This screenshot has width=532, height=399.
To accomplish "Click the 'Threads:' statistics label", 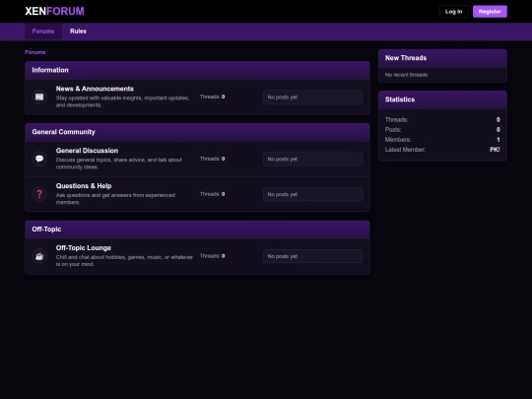I will (x=396, y=120).
